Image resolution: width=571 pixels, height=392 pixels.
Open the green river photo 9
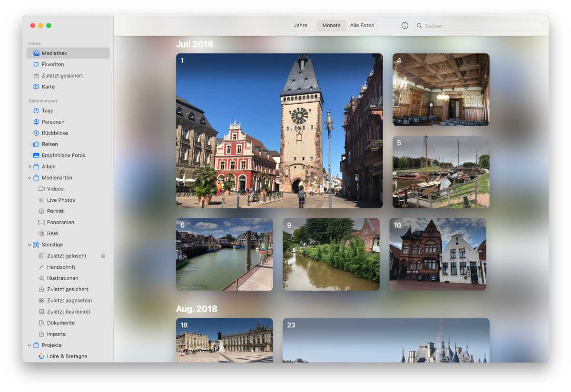[x=331, y=255]
